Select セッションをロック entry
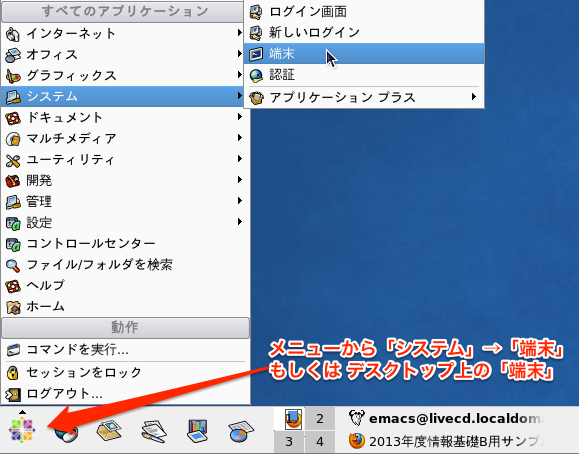Screen dimensions: 579x454 point(125,372)
